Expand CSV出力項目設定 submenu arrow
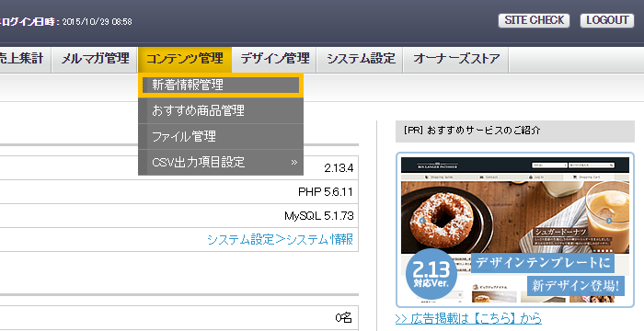The width and height of the screenshot is (644, 331). coord(293,162)
